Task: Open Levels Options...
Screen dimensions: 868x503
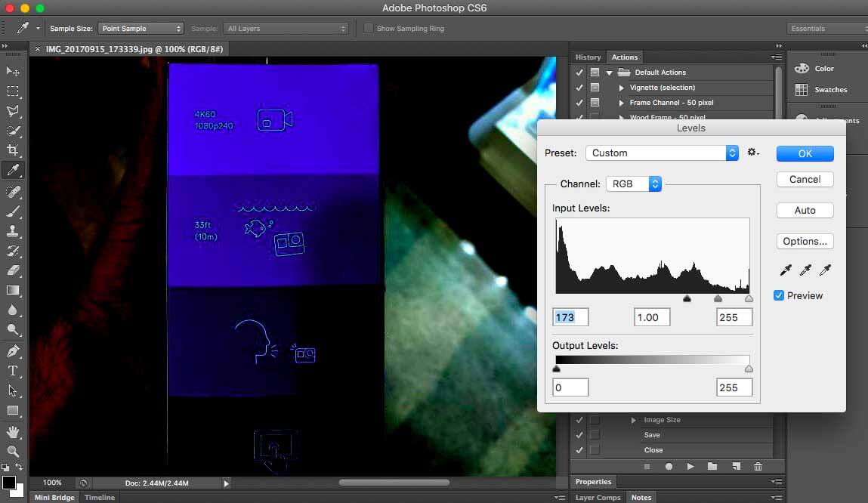Action: tap(805, 241)
